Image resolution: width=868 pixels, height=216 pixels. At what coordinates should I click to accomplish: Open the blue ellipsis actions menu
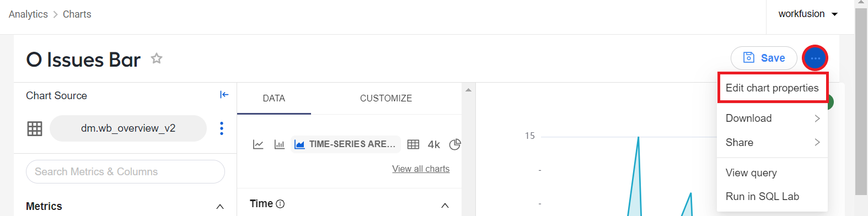[815, 58]
